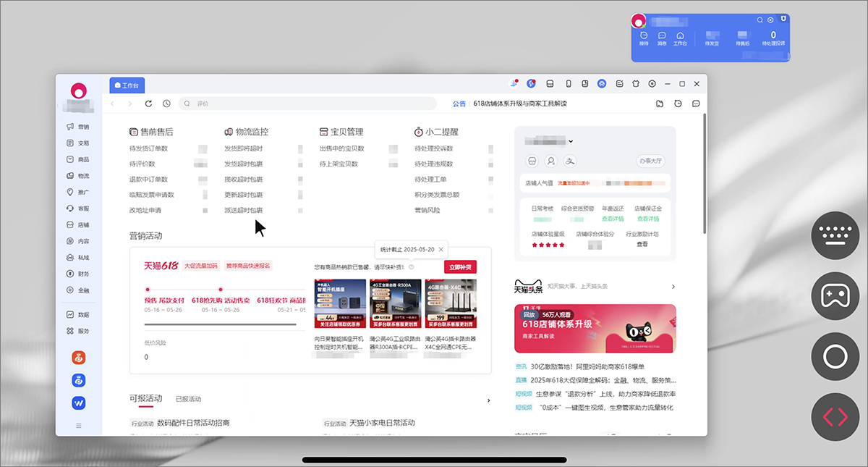Open 推广 in the left sidebar

[x=78, y=192]
